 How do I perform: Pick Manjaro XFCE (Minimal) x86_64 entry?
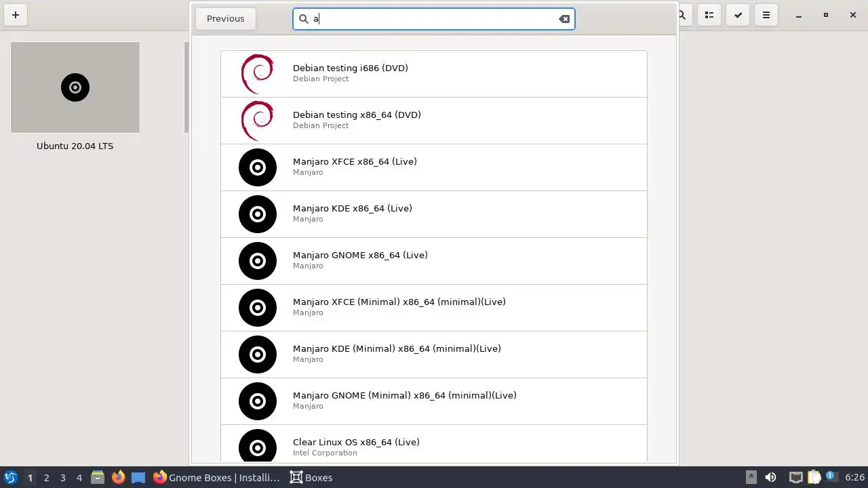pyautogui.click(x=434, y=308)
